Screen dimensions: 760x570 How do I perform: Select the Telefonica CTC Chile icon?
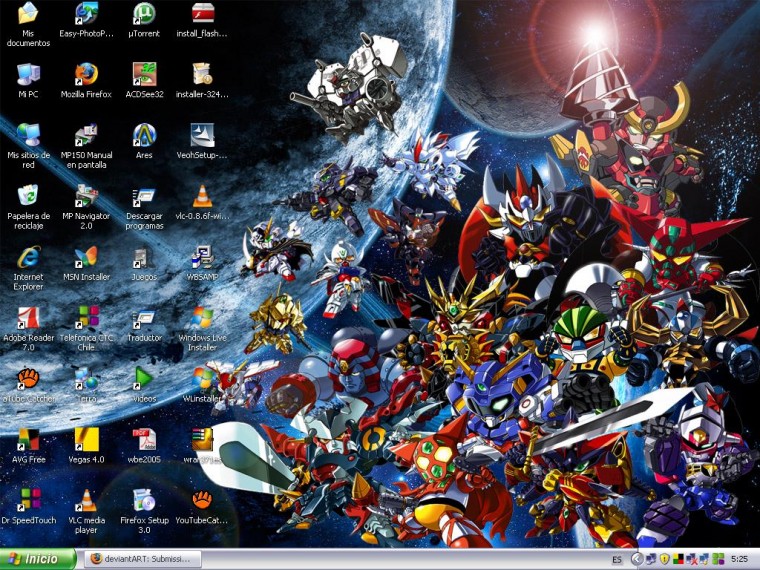coord(86,317)
